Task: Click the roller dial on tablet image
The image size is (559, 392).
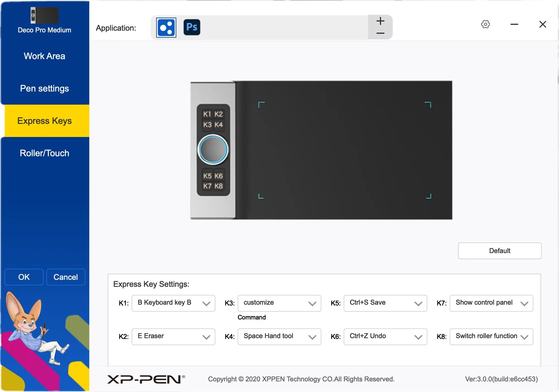Action: [213, 150]
